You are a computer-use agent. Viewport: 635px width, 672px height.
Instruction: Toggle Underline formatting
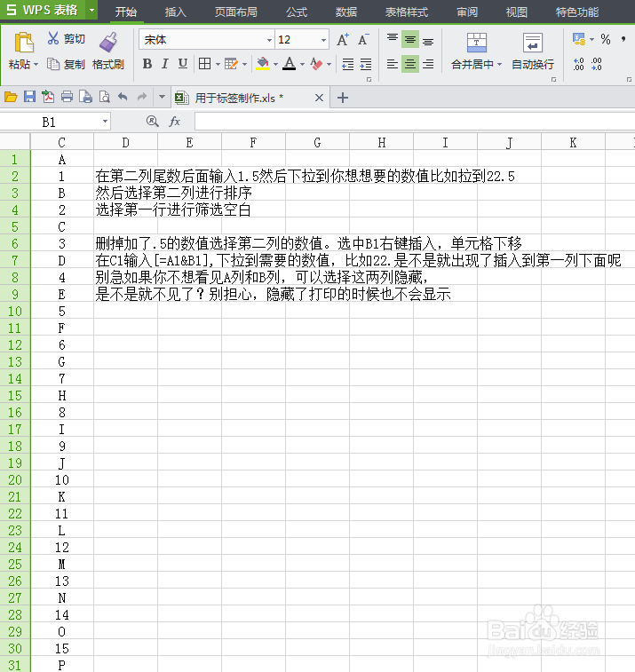[183, 64]
